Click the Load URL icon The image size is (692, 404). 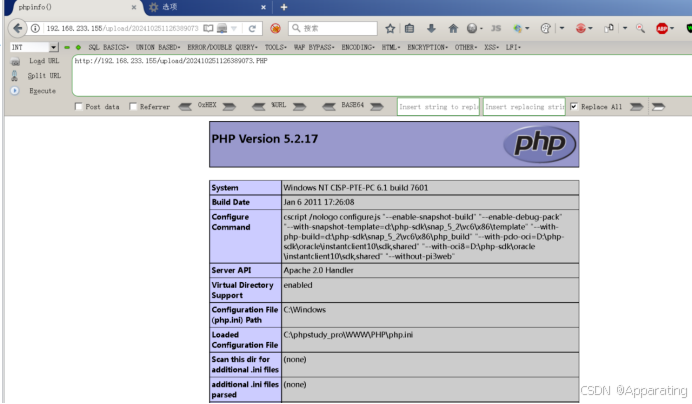click(15, 61)
